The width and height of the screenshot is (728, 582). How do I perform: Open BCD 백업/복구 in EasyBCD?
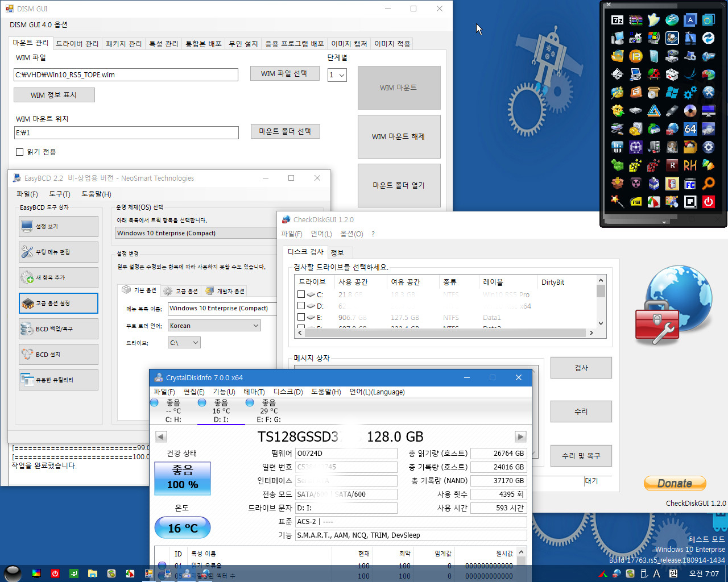pyautogui.click(x=59, y=329)
